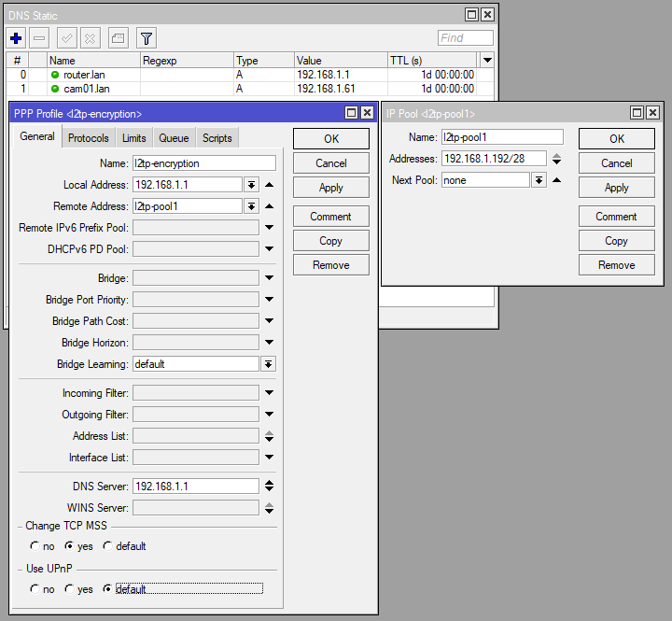Open the Remote Address dropdown
Screen dimensions: 672x621
(x=252, y=206)
